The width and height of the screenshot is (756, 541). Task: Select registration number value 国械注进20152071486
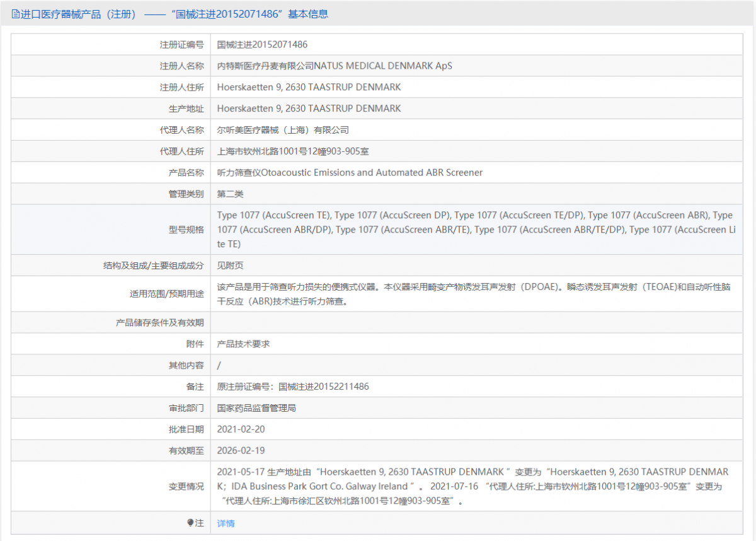(x=262, y=45)
